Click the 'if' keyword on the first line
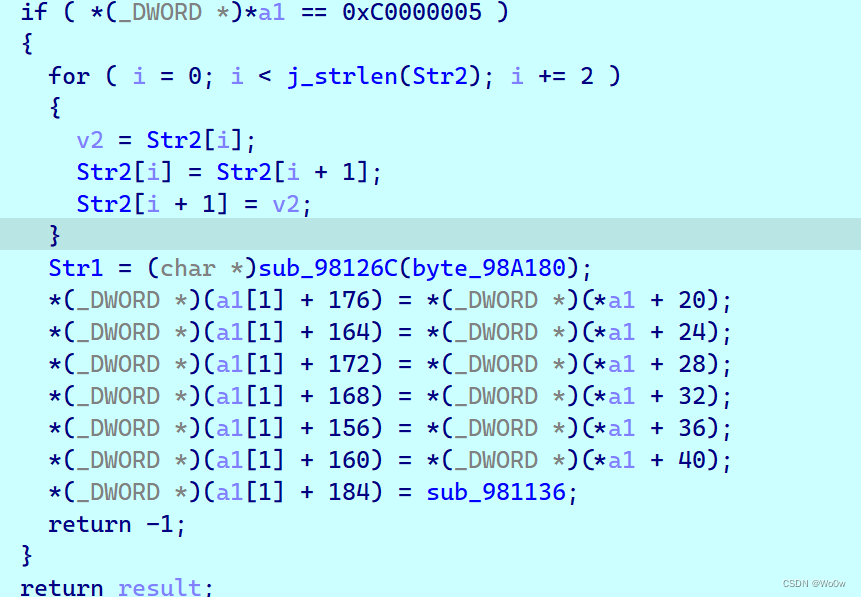Screen dimensions: 861x597 [x=34, y=12]
